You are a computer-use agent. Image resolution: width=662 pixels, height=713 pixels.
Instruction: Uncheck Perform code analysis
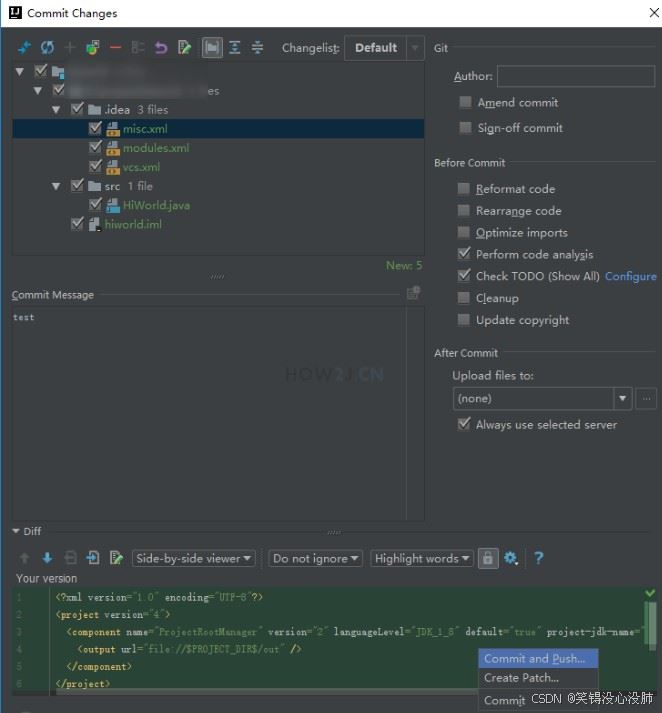(463, 254)
